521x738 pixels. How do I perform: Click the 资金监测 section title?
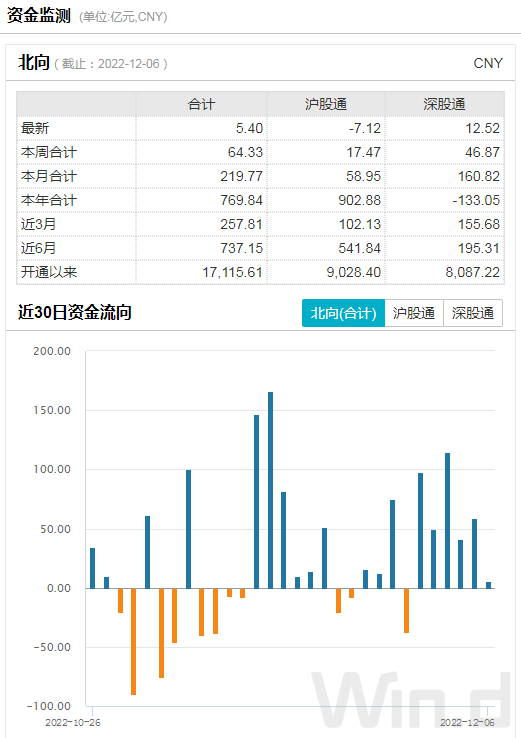pyautogui.click(x=39, y=16)
